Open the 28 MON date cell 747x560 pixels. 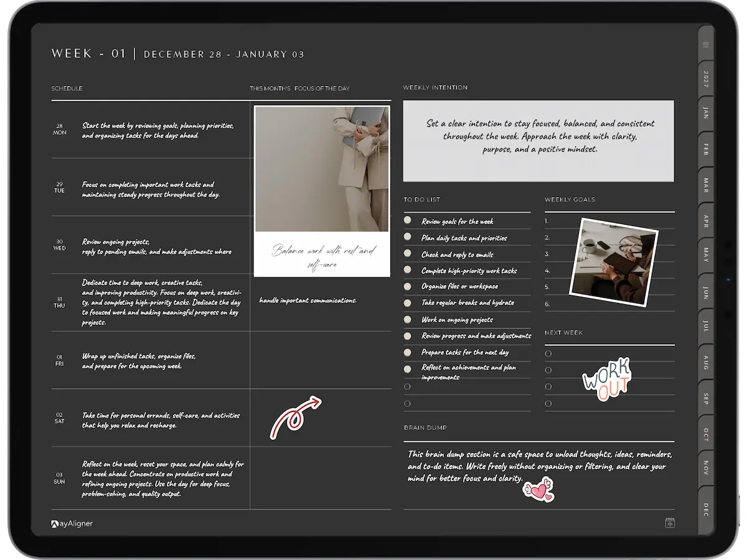(60, 129)
